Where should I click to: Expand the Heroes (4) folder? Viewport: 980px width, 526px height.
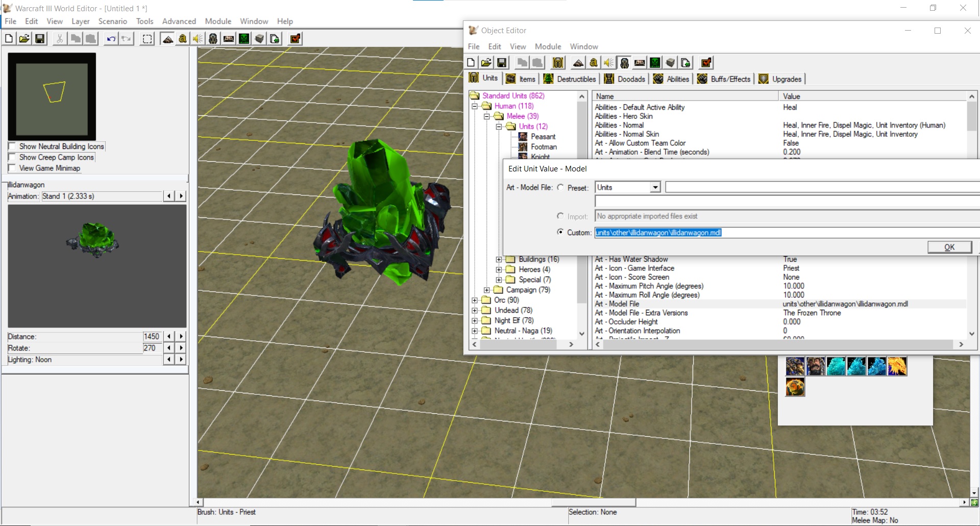pos(499,269)
